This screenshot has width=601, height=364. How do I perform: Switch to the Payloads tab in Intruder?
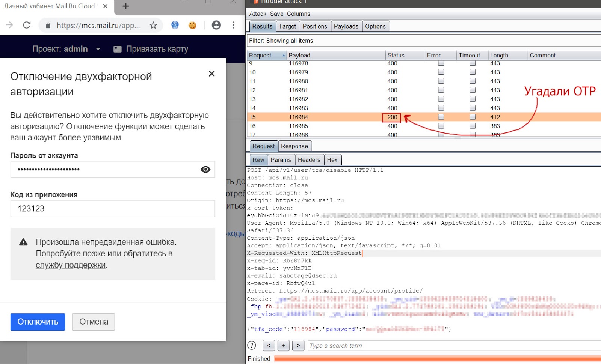tap(346, 26)
